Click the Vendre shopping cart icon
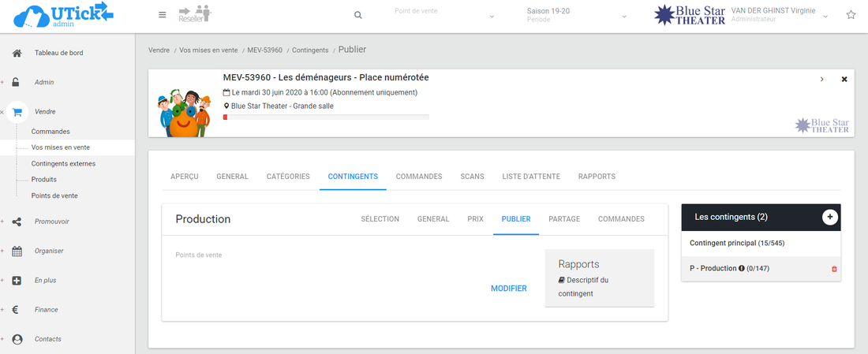This screenshot has width=868, height=354. (17, 112)
